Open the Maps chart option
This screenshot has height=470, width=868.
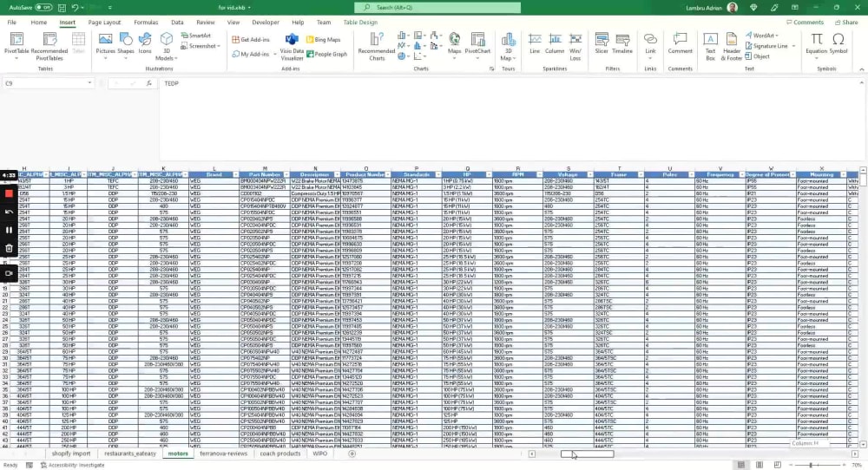pyautogui.click(x=455, y=44)
